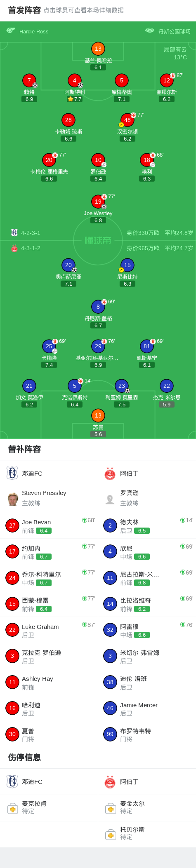Viewport: 196px width, 868px height.
Task: Open substitute number 27 Joe Bevan
Action: (49, 526)
